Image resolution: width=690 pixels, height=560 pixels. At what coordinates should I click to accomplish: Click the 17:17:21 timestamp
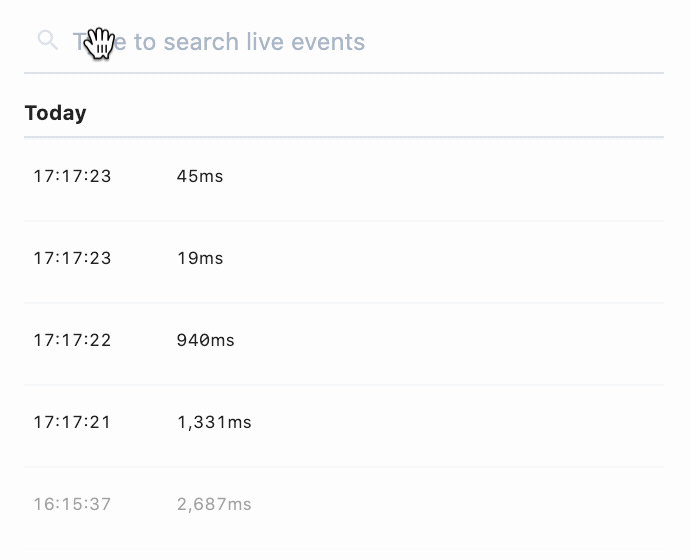click(72, 423)
